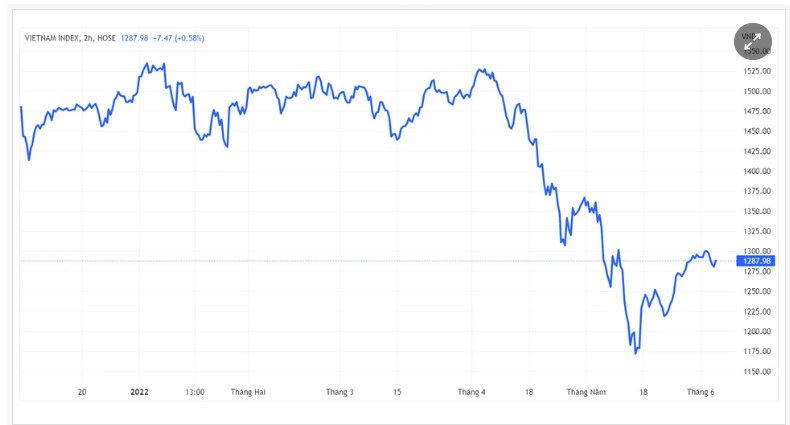This screenshot has width=790, height=425.
Task: Click the highlighted 1287.98 price axis tag
Action: tap(754, 261)
